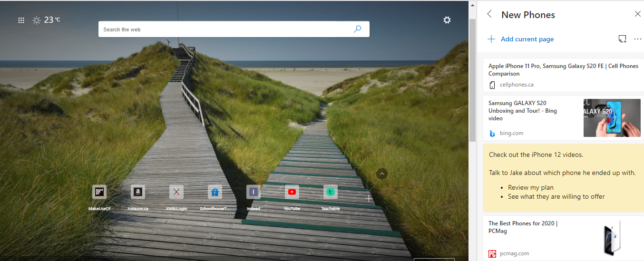
Task: Collapse quick links with the up chevron
Action: [x=381, y=174]
